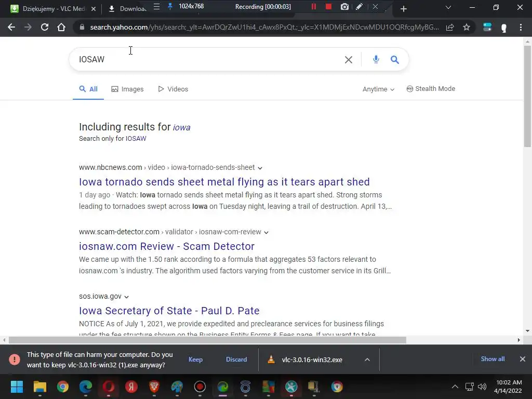Expand scam-detector.com result options arrow

(x=267, y=232)
